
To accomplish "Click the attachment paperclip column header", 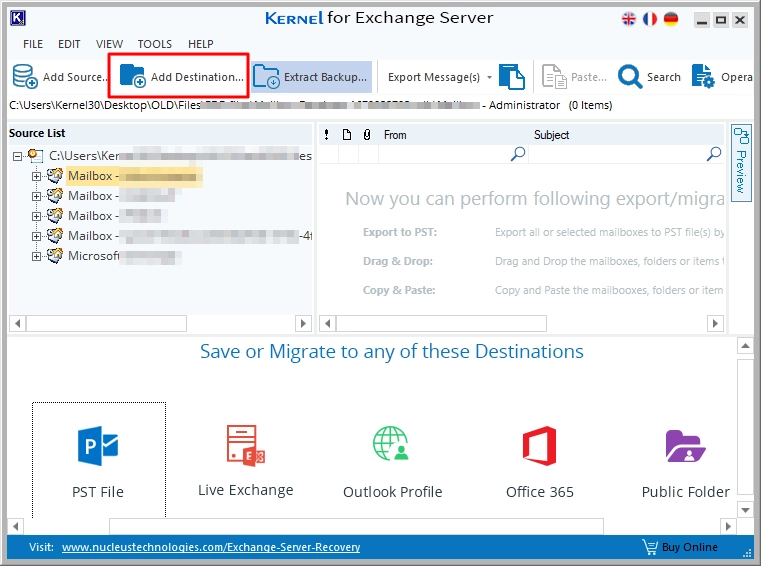I will [x=367, y=134].
